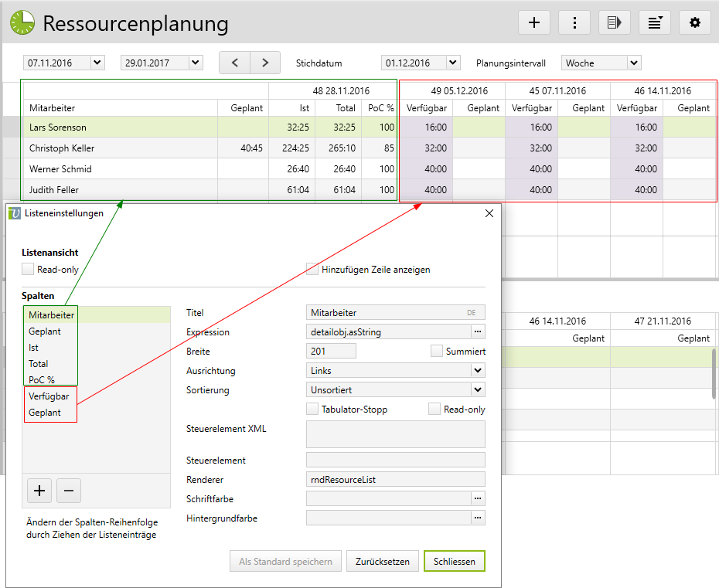Select PoC % column entry in list
The width and height of the screenshot is (719, 588).
[42, 379]
